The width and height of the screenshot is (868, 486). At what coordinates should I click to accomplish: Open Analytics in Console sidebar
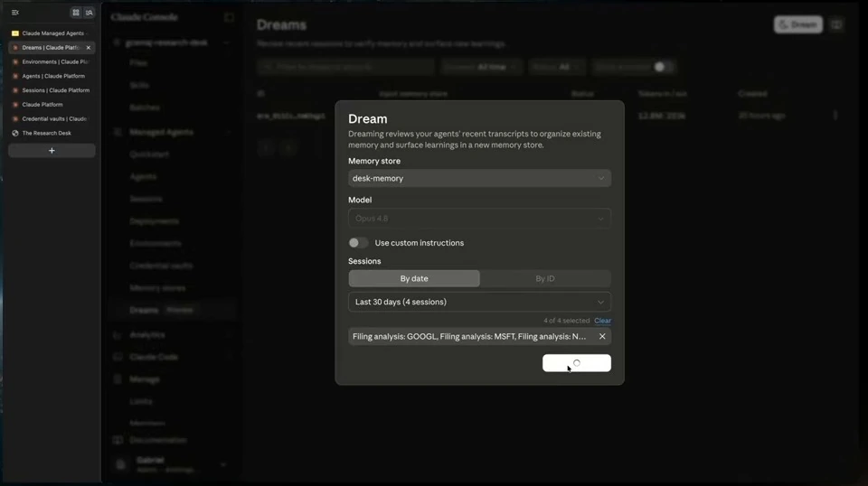pos(147,335)
